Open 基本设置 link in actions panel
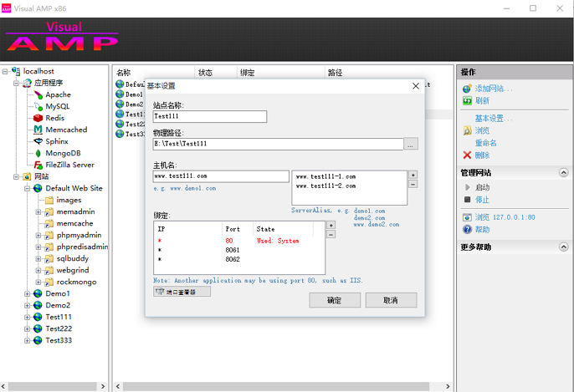The height and width of the screenshot is (392, 574). click(x=494, y=119)
